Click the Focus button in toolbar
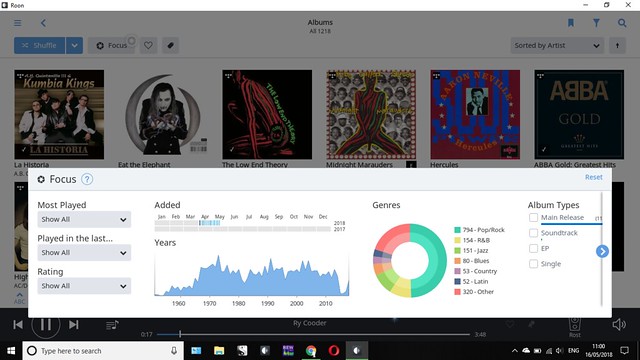 (x=111, y=45)
